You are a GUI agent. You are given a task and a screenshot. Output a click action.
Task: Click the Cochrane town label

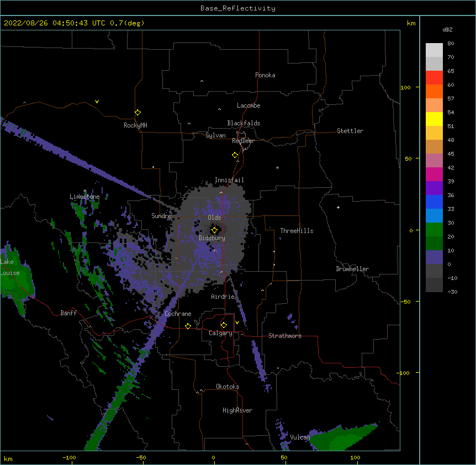tap(178, 314)
